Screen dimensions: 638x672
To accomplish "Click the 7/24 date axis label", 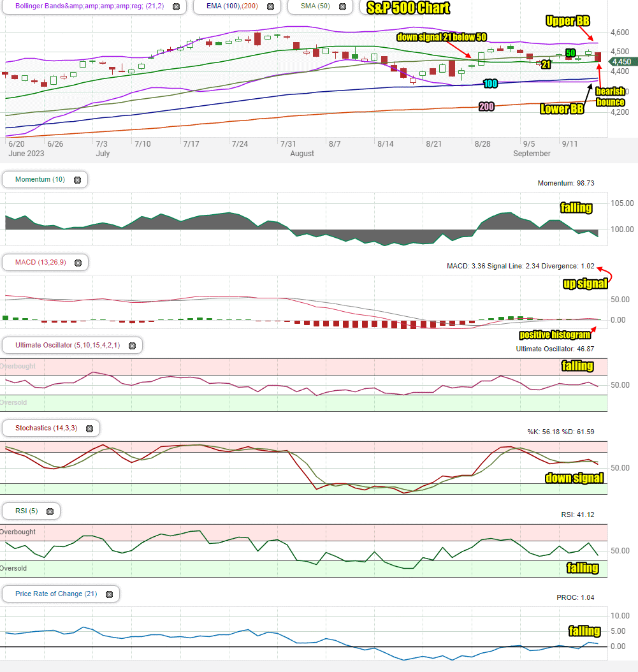I will click(x=240, y=144).
